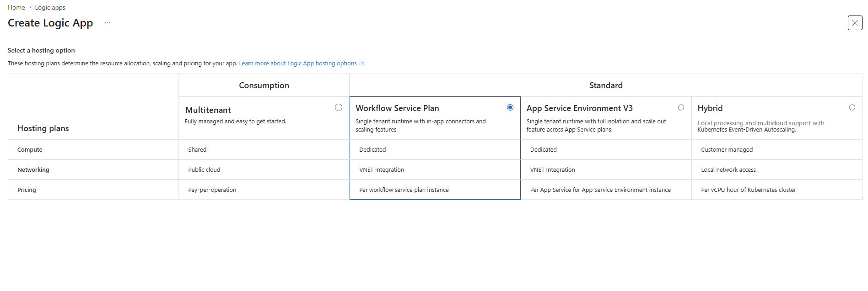The width and height of the screenshot is (868, 291).
Task: Click the Networking row label
Action: [x=33, y=170]
